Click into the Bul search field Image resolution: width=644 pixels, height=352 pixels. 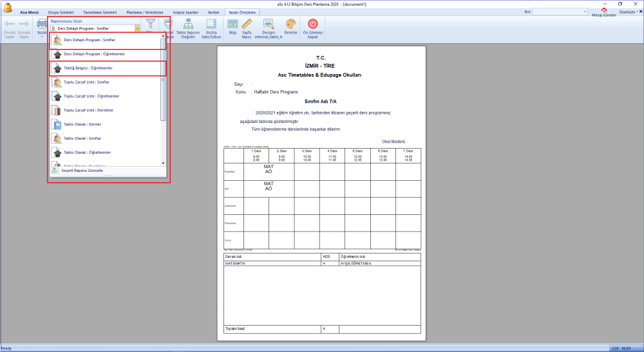(557, 12)
